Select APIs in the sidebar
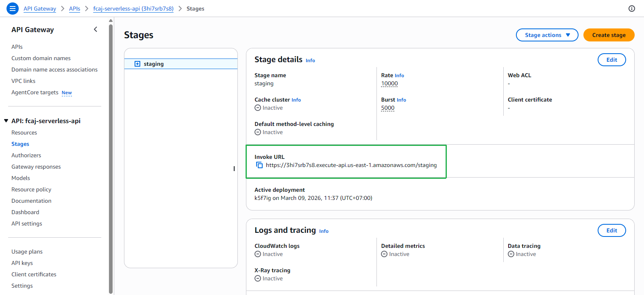The height and width of the screenshot is (295, 644). click(x=17, y=47)
